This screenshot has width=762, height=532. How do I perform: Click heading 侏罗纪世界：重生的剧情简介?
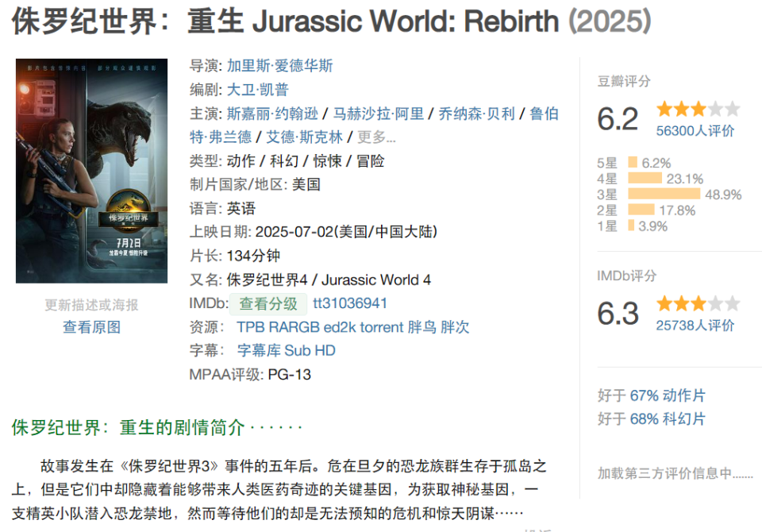click(129, 427)
